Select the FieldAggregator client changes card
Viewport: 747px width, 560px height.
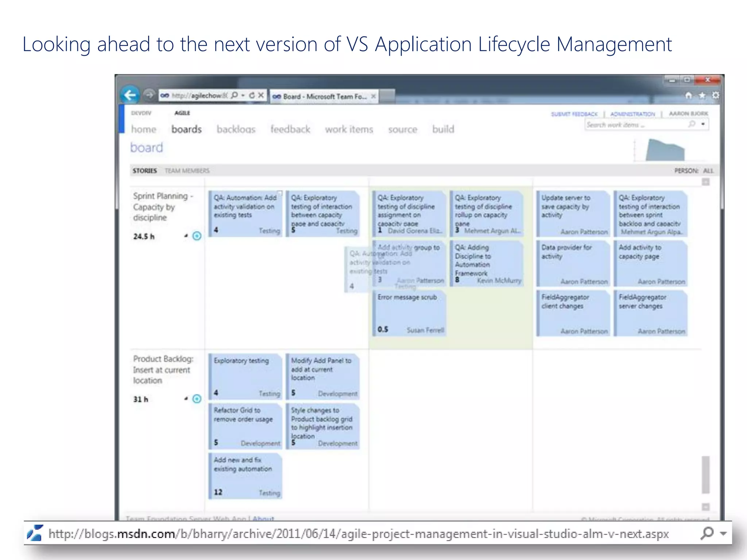click(573, 313)
